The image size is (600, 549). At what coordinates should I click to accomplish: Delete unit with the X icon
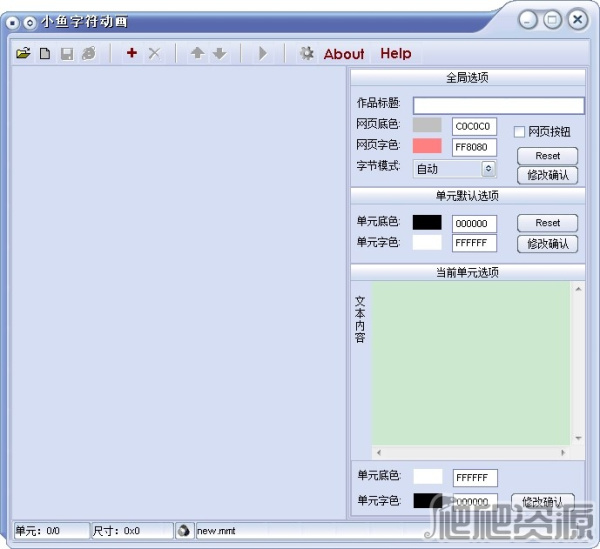pos(154,53)
